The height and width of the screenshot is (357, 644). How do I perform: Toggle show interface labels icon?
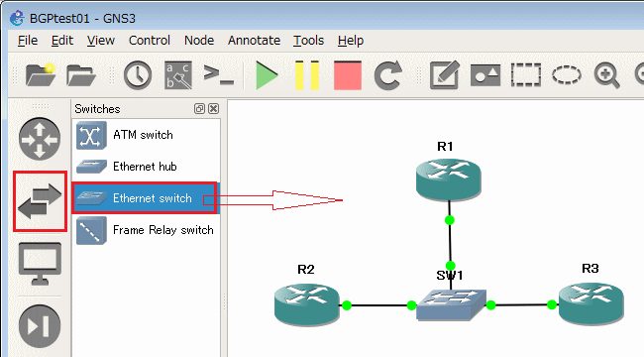[x=178, y=75]
